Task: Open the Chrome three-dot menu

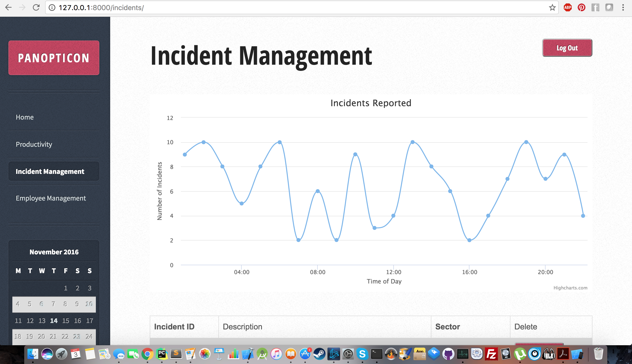Action: pyautogui.click(x=623, y=7)
